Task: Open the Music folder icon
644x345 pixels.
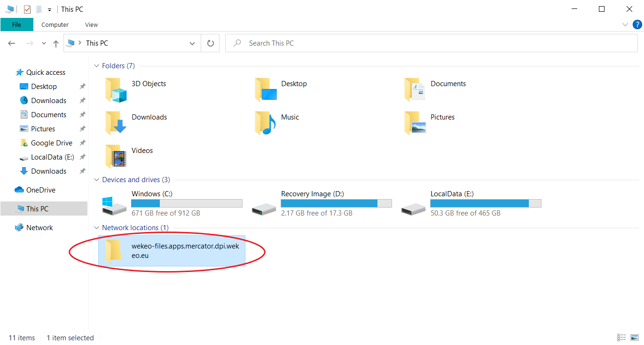Action: 266,123
